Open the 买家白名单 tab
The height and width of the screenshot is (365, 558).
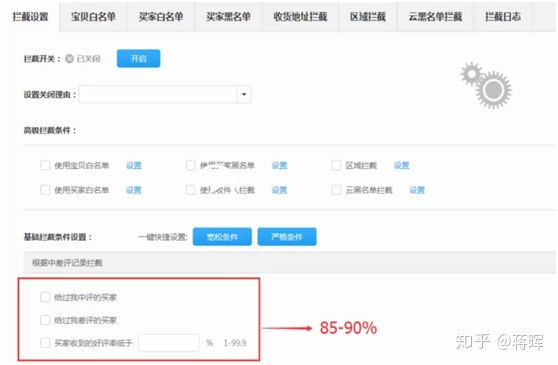tap(161, 17)
